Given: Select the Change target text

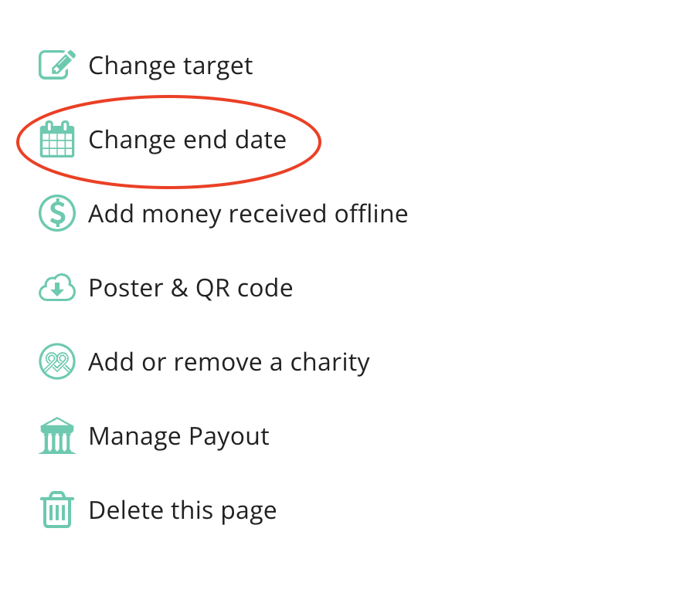Looking at the screenshot, I should pyautogui.click(x=171, y=66).
